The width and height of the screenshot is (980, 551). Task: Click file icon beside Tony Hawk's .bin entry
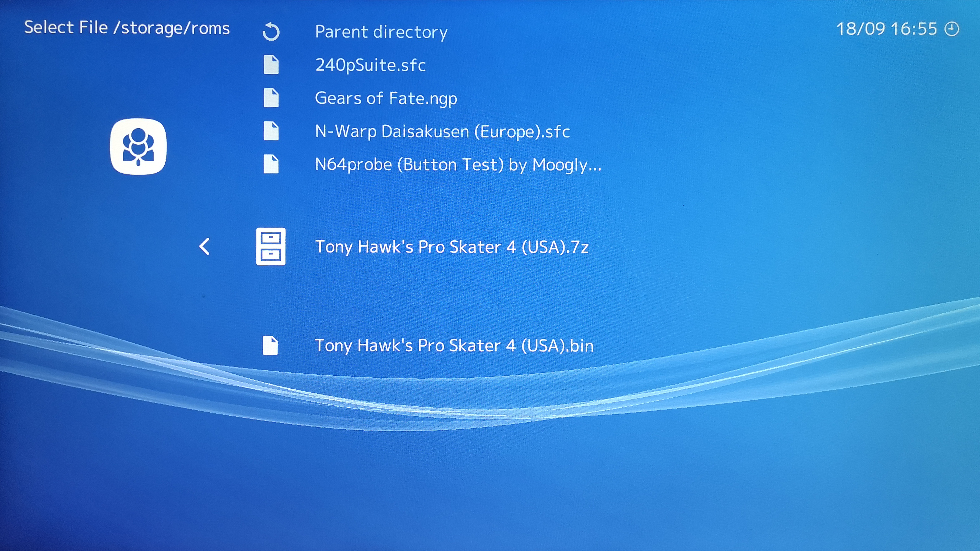[270, 345]
